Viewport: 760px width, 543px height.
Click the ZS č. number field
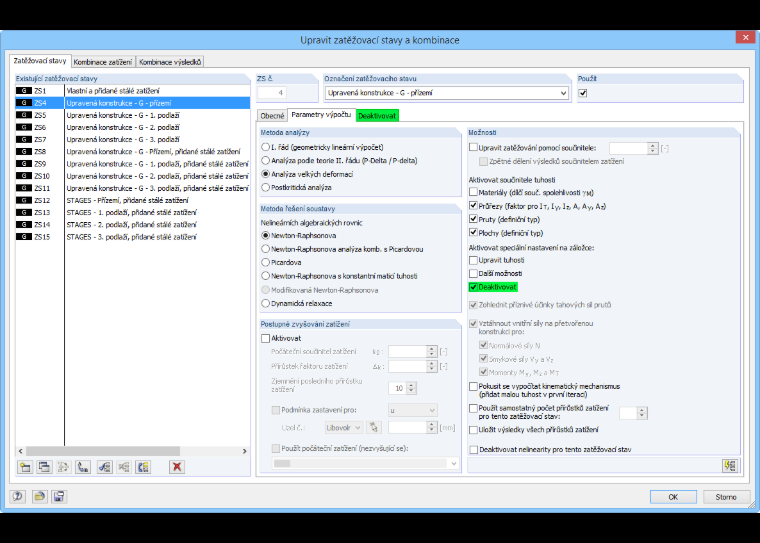pyautogui.click(x=272, y=93)
